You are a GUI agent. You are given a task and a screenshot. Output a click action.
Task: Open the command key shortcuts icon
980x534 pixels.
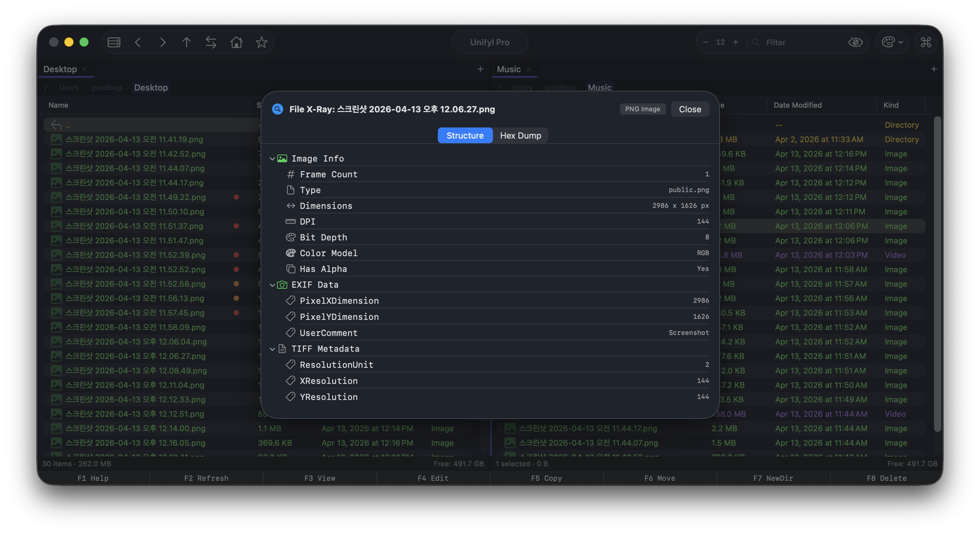[926, 42]
